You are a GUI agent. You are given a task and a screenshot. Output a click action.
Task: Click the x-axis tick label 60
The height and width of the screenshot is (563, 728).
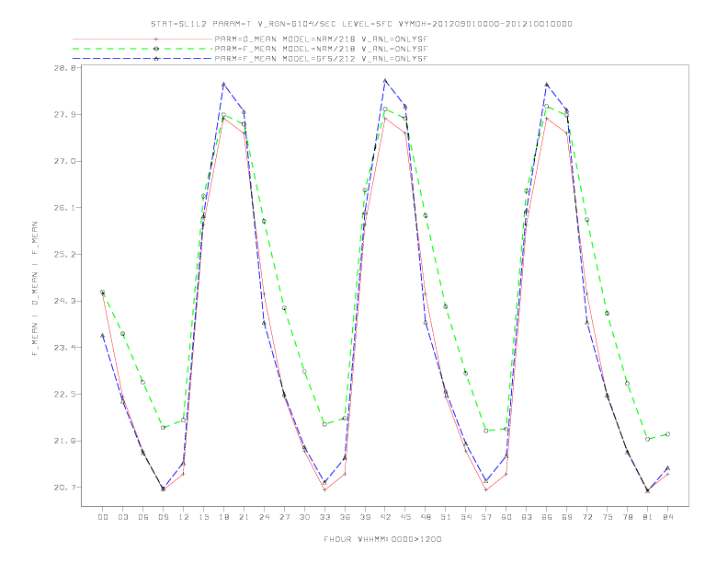[506, 517]
